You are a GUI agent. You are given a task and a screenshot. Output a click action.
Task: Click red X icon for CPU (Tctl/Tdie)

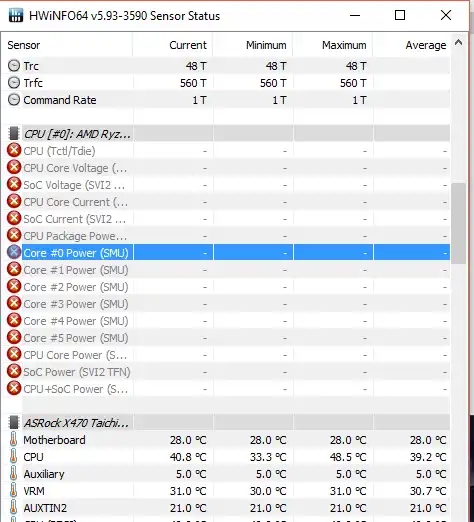click(x=14, y=151)
